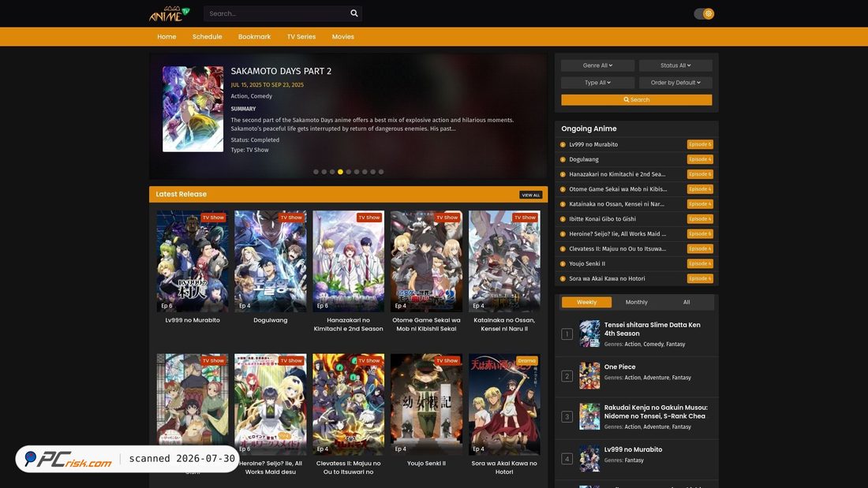Click the bullet icon beside ongoing Youjo Senki II

(x=563, y=264)
